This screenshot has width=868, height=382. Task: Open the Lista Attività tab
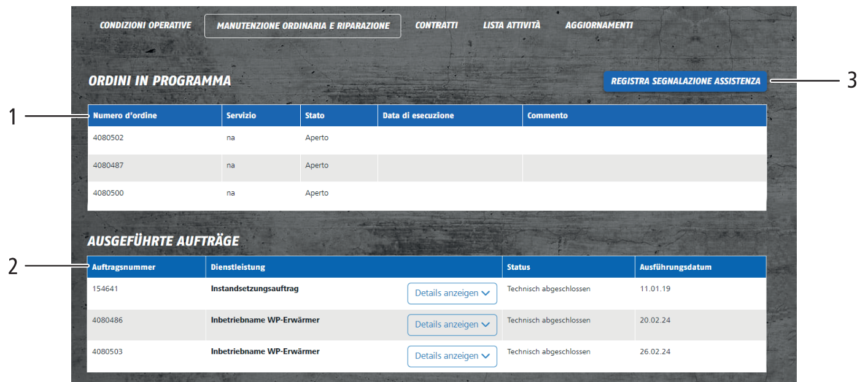click(511, 26)
